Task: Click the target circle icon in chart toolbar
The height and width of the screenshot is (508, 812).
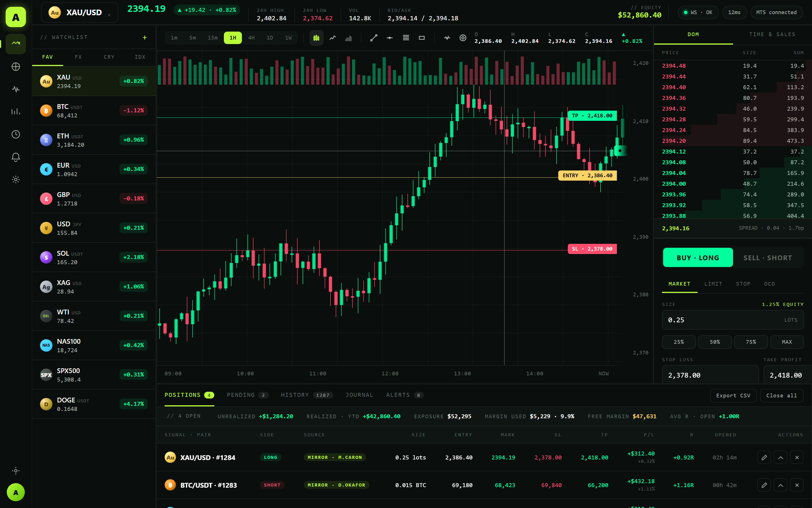Action: (463, 38)
